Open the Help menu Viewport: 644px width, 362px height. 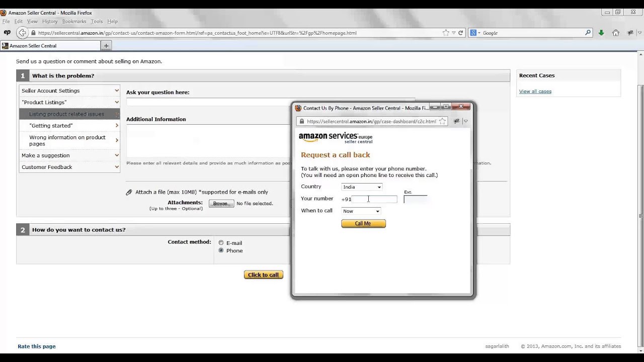point(112,22)
